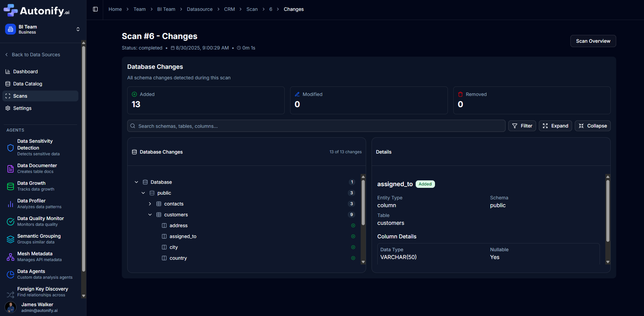This screenshot has height=316, width=644.
Task: Click the Mesh Metadata network icon
Action: point(11,257)
